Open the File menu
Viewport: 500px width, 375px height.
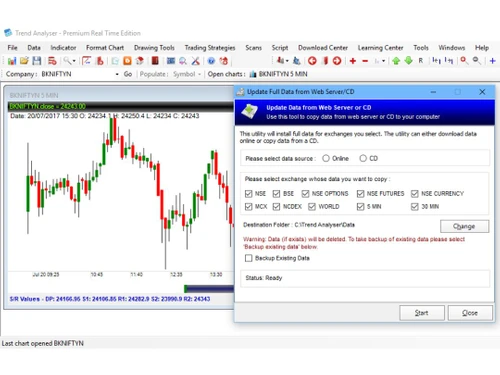[12, 48]
